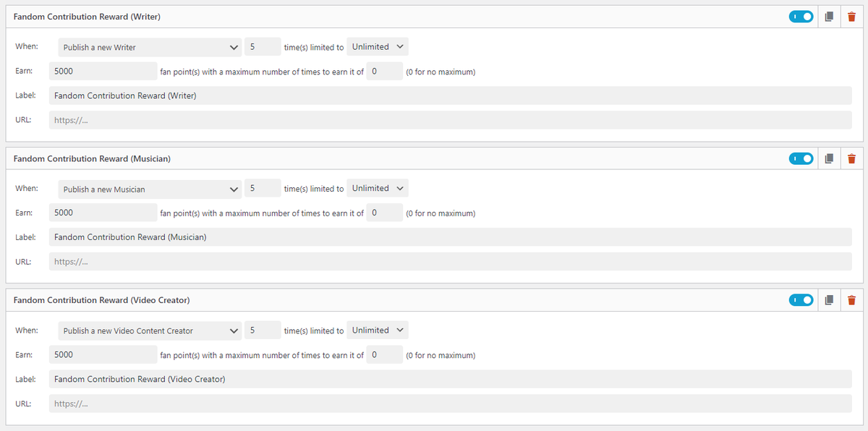Click the 'Fandom Contribution Reward (Writer)' header title
The width and height of the screenshot is (868, 431).
pyautogui.click(x=88, y=17)
